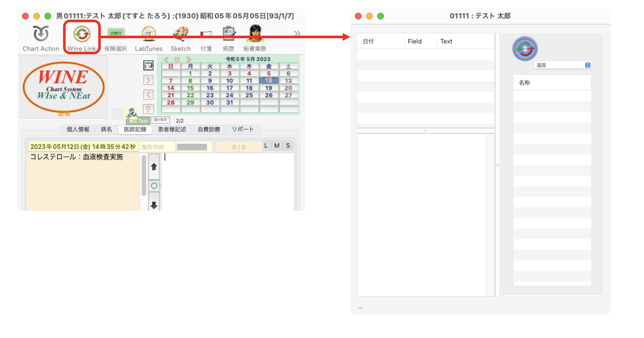Open the Sketch palette tool
644x338 pixels.
point(180,35)
